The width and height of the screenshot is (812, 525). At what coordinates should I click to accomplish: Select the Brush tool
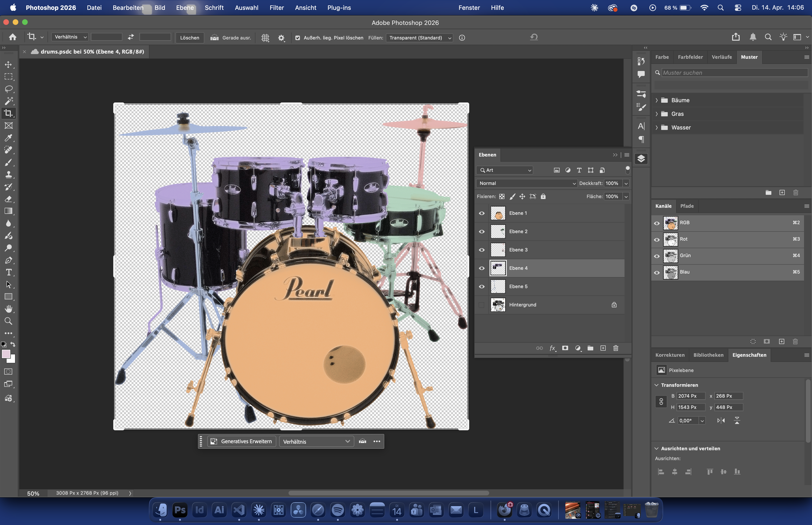[8, 162]
